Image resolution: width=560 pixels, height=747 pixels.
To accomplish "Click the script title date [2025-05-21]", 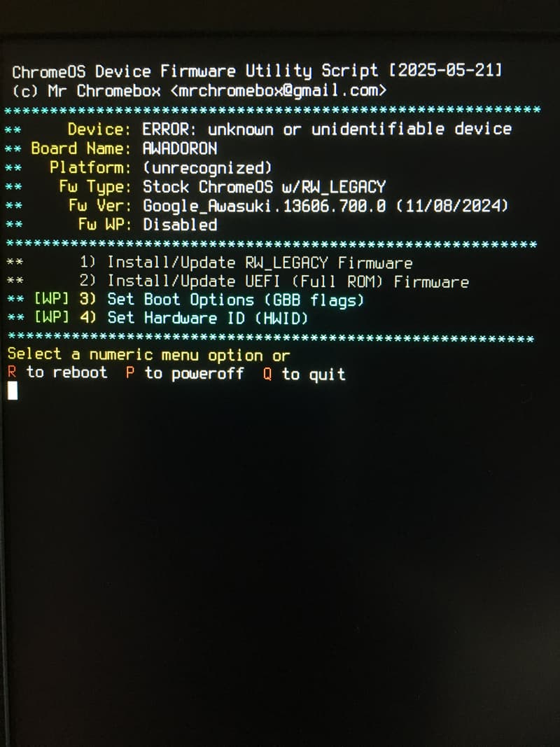I will tap(446, 71).
